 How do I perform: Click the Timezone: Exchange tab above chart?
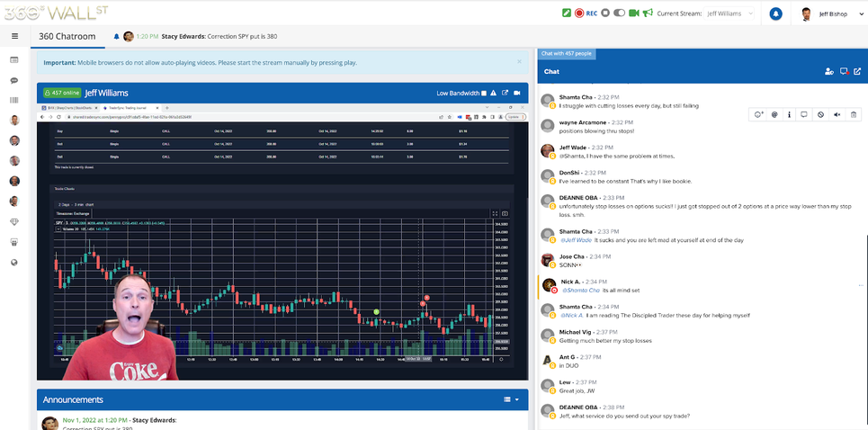pos(72,213)
